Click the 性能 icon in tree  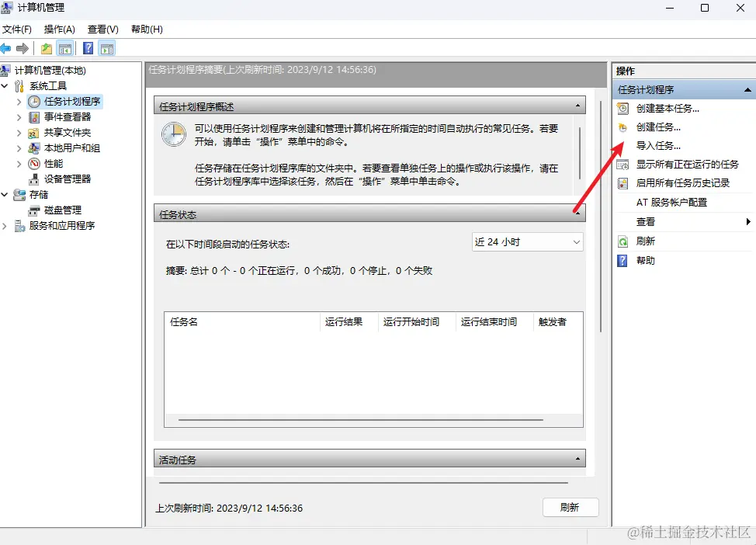[33, 164]
